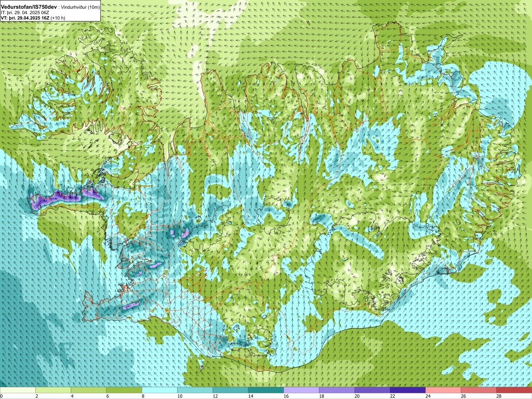Click the pale yellow 0–2 legend swatch

(18, 390)
